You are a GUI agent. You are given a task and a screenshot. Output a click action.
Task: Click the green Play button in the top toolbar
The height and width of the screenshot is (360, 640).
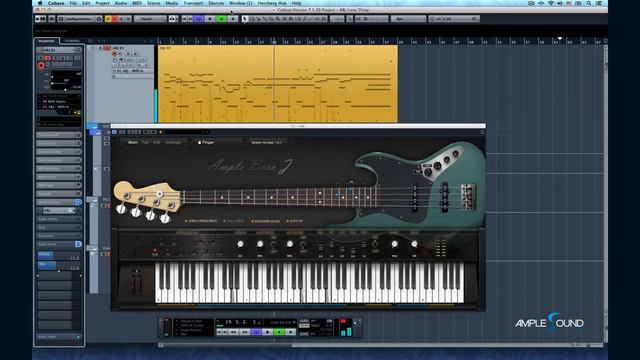pyautogui.click(x=221, y=19)
